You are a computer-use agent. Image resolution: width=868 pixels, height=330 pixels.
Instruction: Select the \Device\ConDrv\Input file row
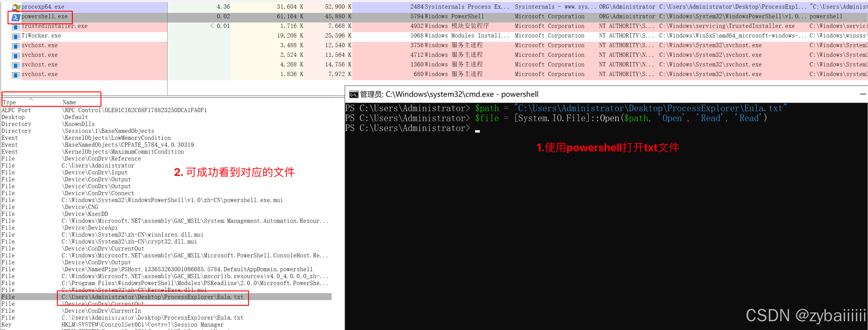tap(166, 173)
